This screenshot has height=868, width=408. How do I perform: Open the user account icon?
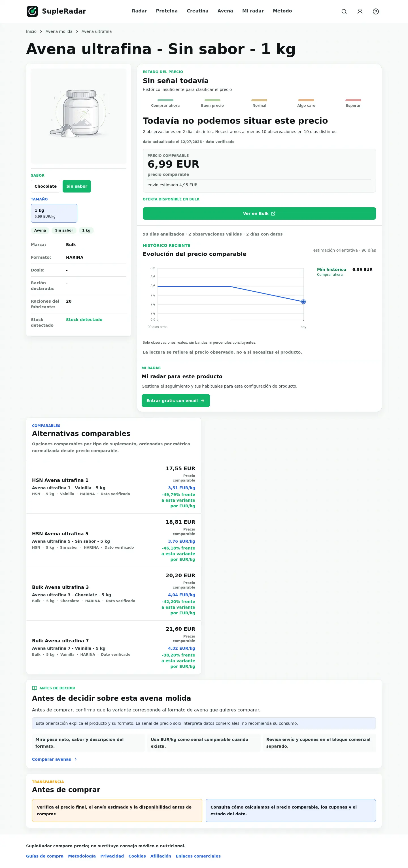coord(360,11)
